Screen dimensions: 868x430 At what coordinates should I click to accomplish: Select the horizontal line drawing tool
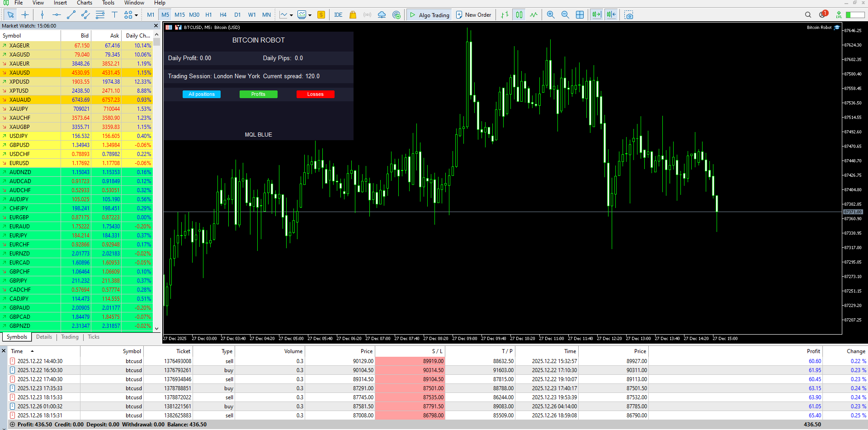tap(57, 15)
